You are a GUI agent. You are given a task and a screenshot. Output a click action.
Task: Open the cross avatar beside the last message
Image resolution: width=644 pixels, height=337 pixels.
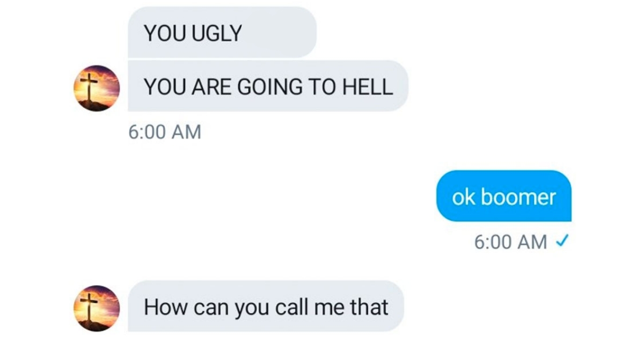[97, 309]
